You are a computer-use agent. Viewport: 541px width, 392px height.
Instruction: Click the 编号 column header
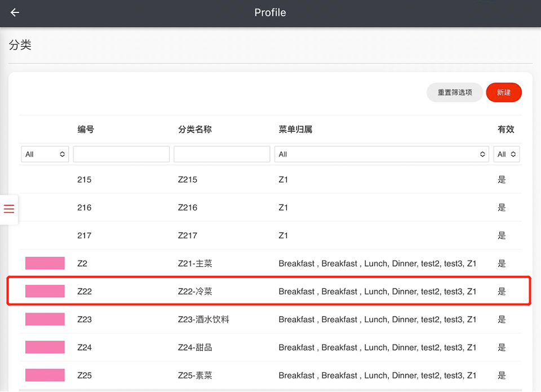pos(86,130)
